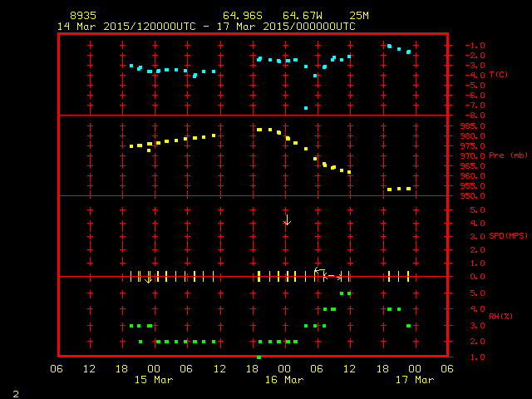Screen dimensions: 532x399
Task: Click the "-3.0" temperature tick value
Action: pos(475,66)
